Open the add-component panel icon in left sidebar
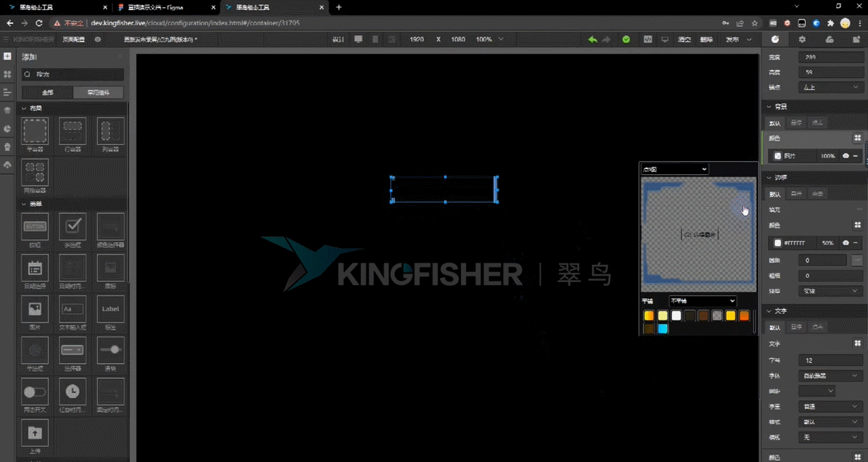The height and width of the screenshot is (462, 868). click(7, 57)
